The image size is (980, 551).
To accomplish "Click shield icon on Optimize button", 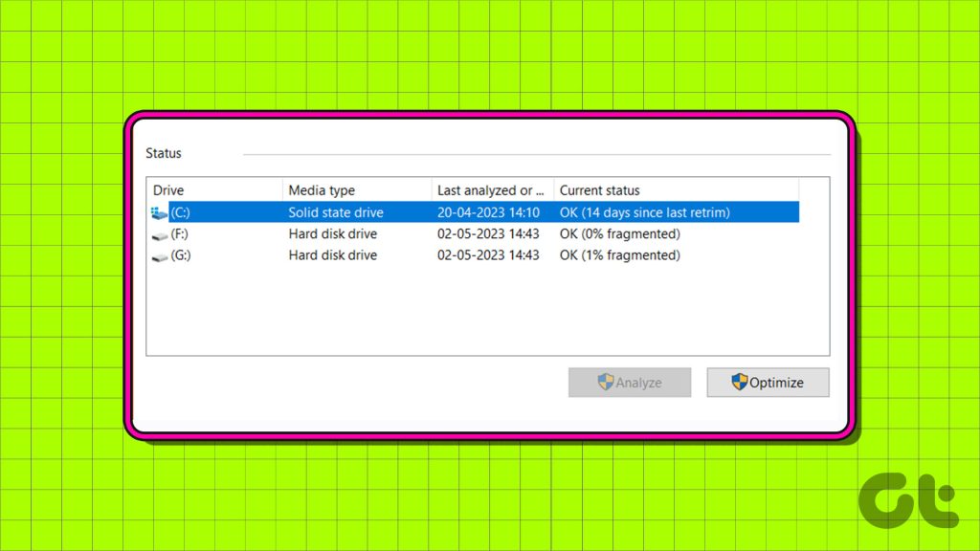I will point(740,382).
